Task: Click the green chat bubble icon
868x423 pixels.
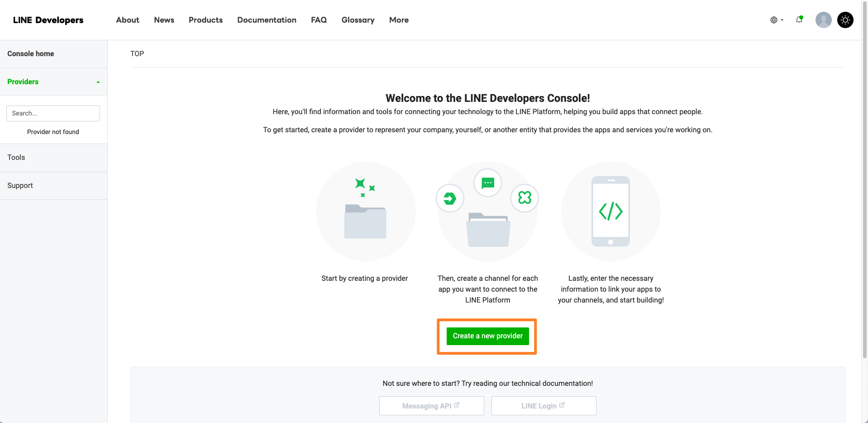Action: click(x=487, y=183)
